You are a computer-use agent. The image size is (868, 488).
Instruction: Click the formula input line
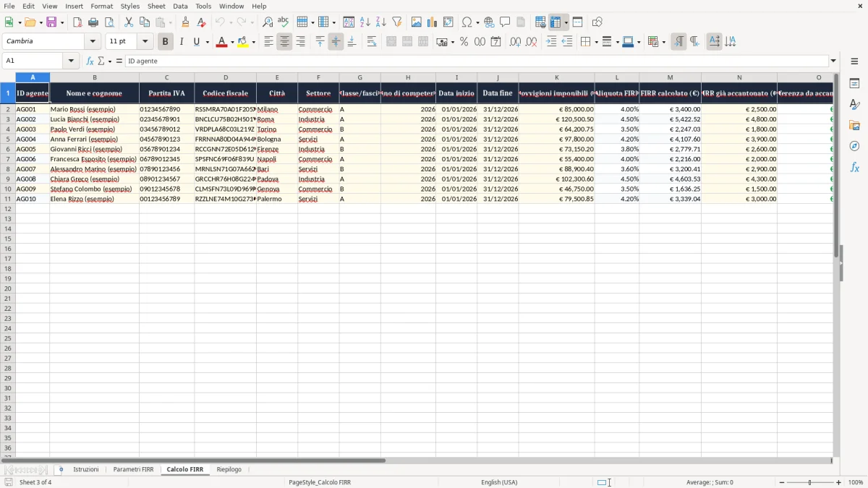click(x=477, y=61)
